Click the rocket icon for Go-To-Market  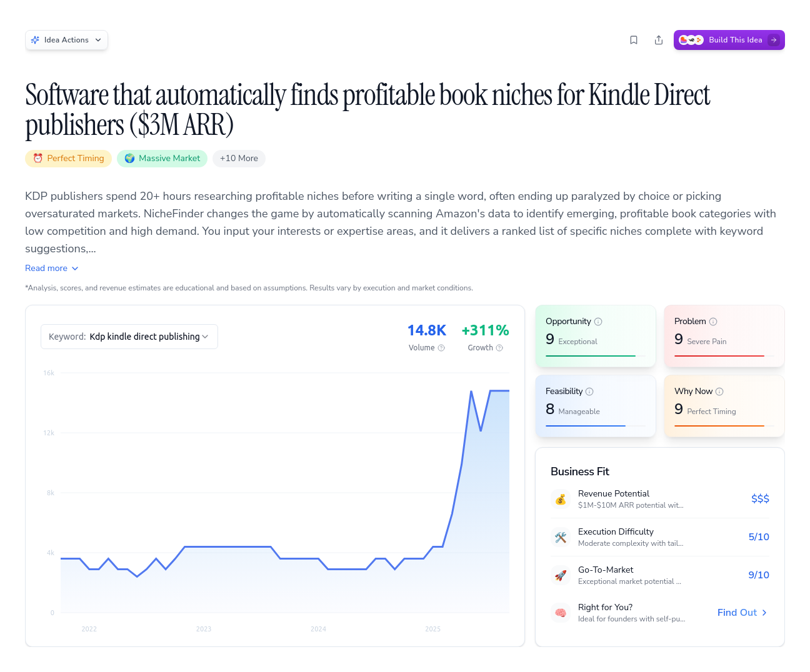561,575
